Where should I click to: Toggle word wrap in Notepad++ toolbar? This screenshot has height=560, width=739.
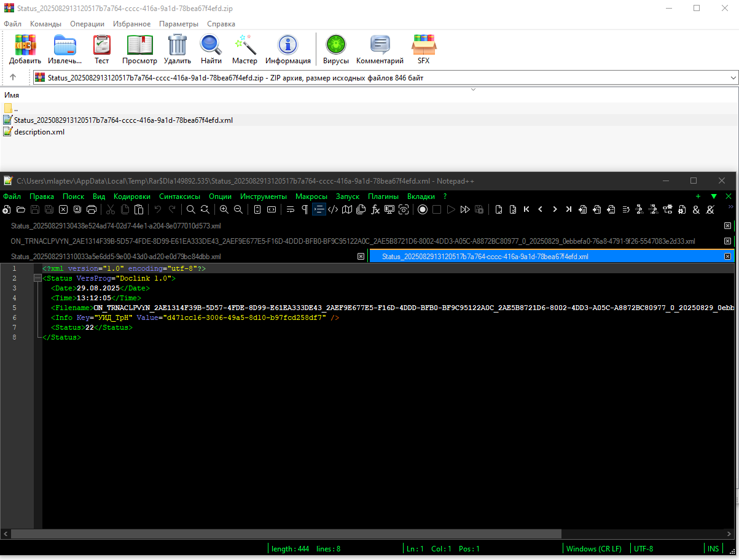tap(291, 209)
